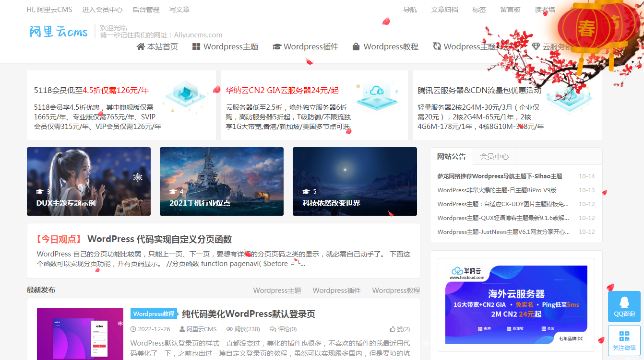Image resolution: width=644 pixels, height=360 pixels.
Task: Open the 关注微信 QR code button
Action: coord(624,340)
